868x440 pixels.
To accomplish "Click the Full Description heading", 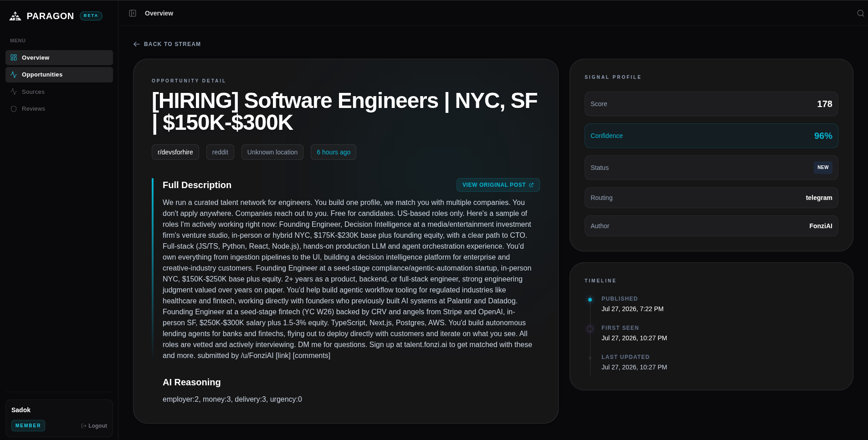I will [197, 185].
